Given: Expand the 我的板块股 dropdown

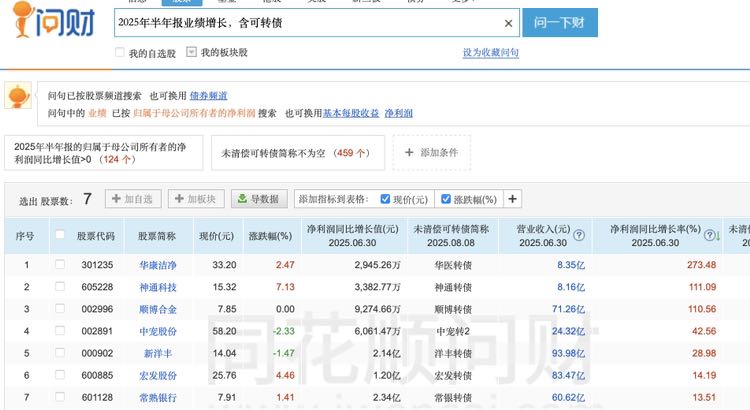Looking at the screenshot, I should click(191, 52).
